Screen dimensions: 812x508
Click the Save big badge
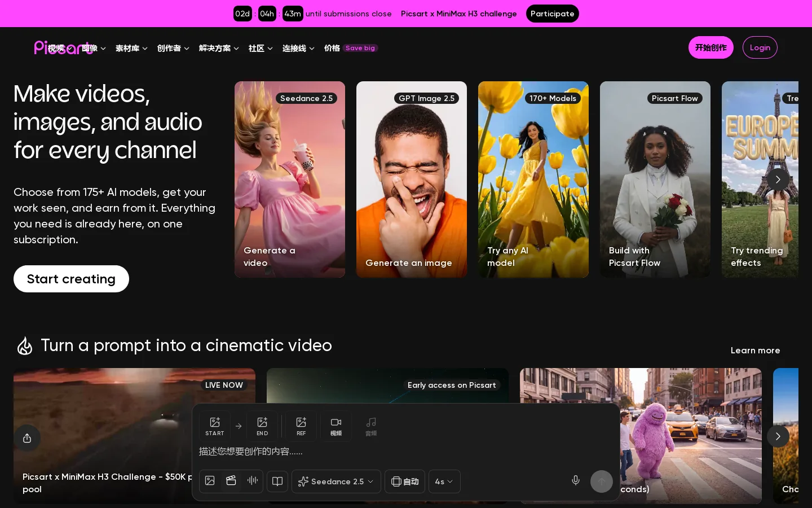(x=360, y=48)
